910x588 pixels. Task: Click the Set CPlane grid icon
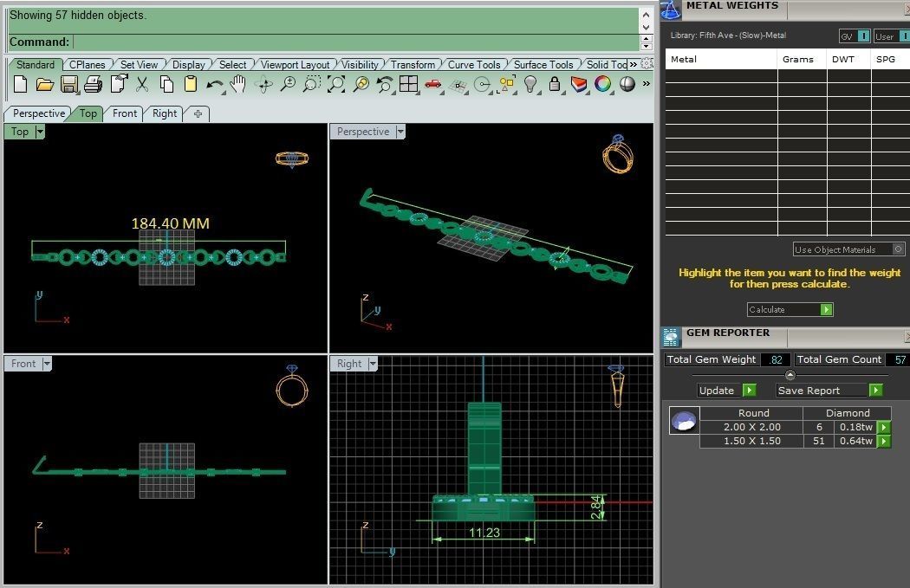pos(458,86)
